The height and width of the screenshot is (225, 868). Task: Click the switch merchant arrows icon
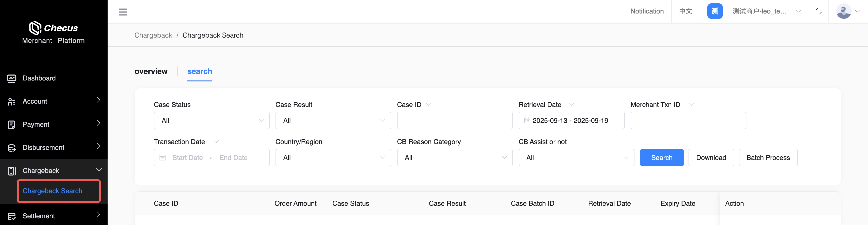pos(819,11)
